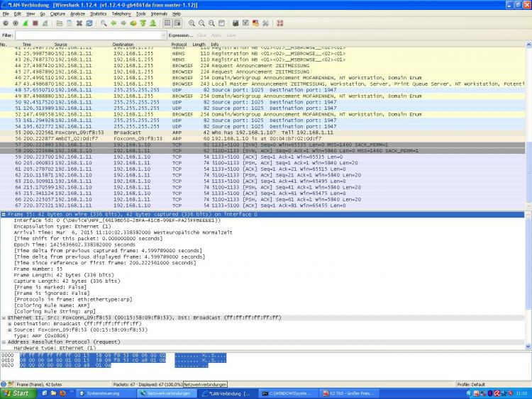Toggle packet list colorizing
The image size is (532, 399).
tap(167, 23)
